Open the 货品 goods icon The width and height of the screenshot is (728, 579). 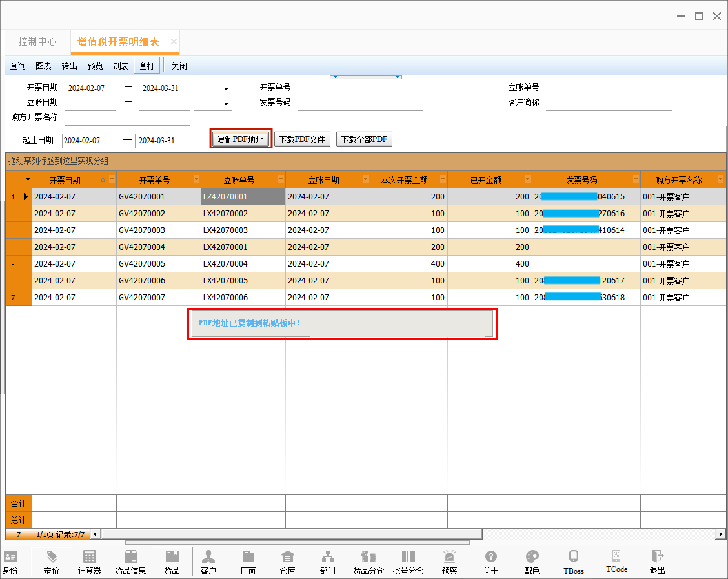pos(172,562)
